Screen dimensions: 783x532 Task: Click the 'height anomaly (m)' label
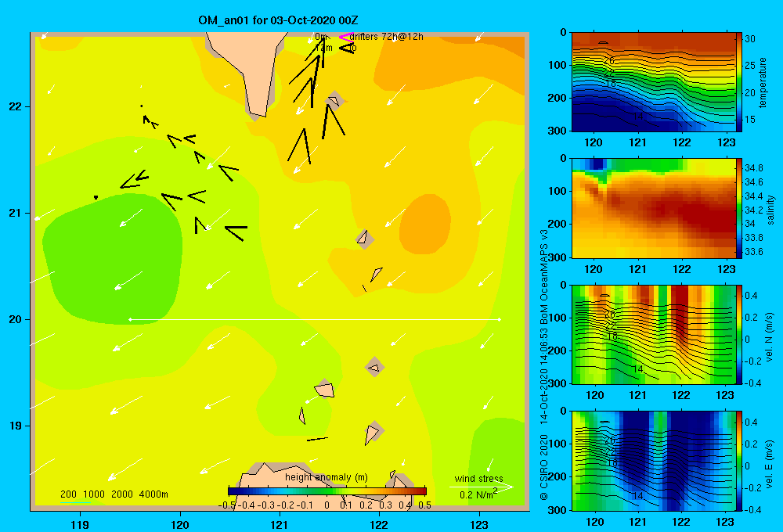pos(327,477)
